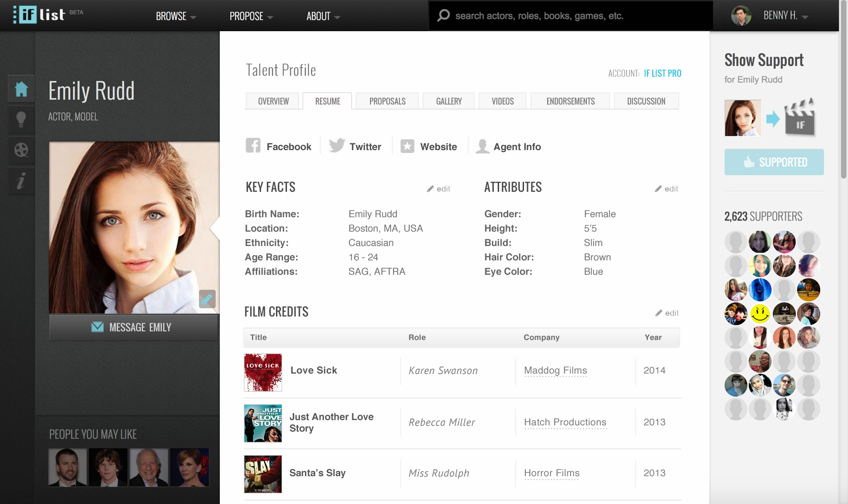
Task: Open the Maddog Films company link
Action: pos(555,370)
